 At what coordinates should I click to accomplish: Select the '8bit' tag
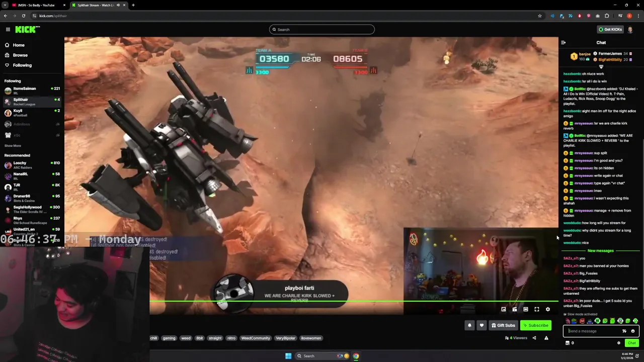click(x=200, y=338)
